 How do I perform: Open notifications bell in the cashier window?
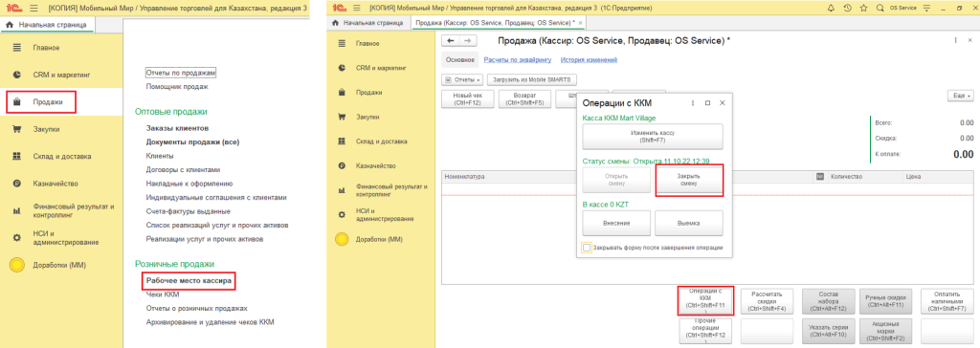[x=831, y=9]
